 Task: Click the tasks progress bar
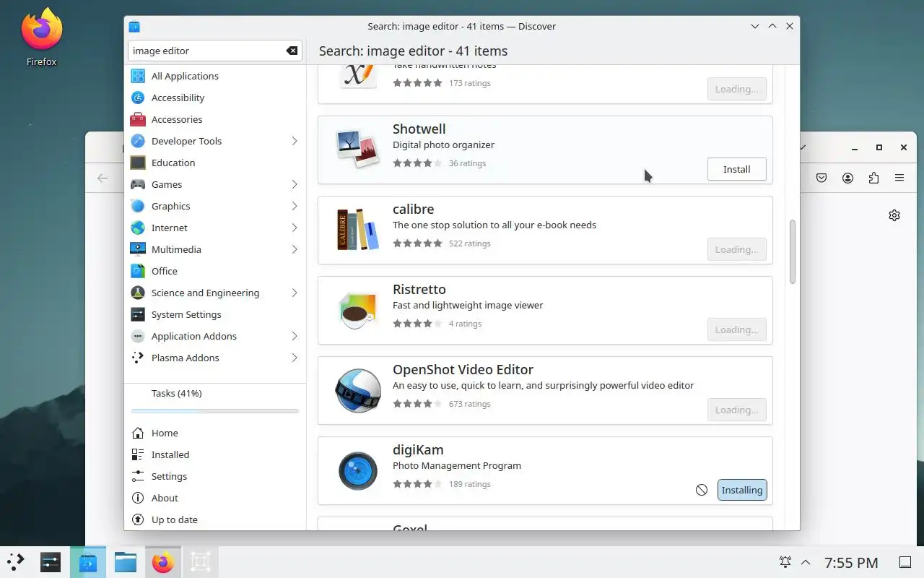(x=215, y=411)
